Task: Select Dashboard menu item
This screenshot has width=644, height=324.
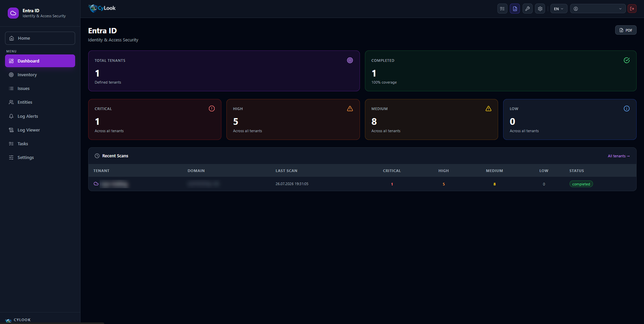Action: [x=40, y=61]
